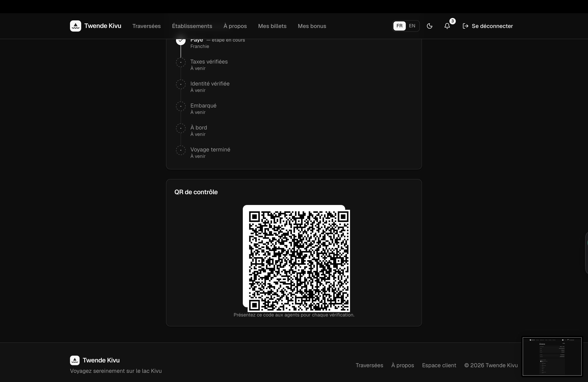Click the Embarqué step circle marker

[x=181, y=106]
